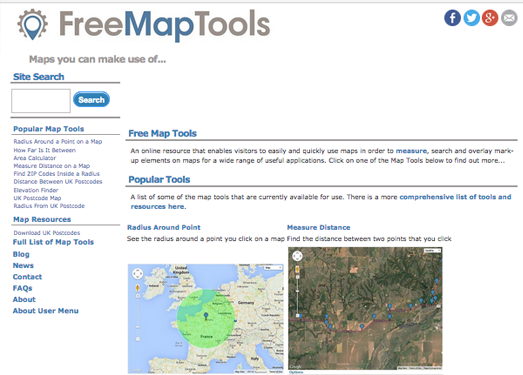This screenshot has height=375, width=523.
Task: Open Full List of Map Tools
Action: [53, 242]
